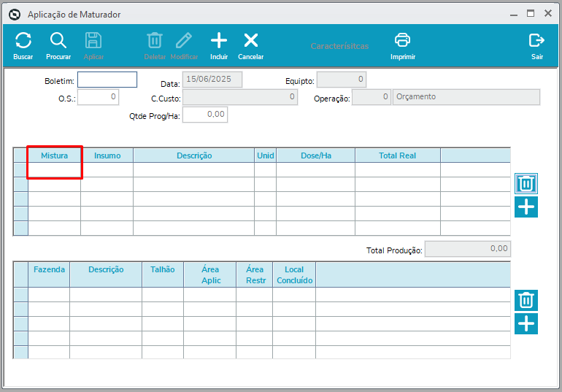
Task: Focus the Boletim input field
Action: click(x=107, y=80)
